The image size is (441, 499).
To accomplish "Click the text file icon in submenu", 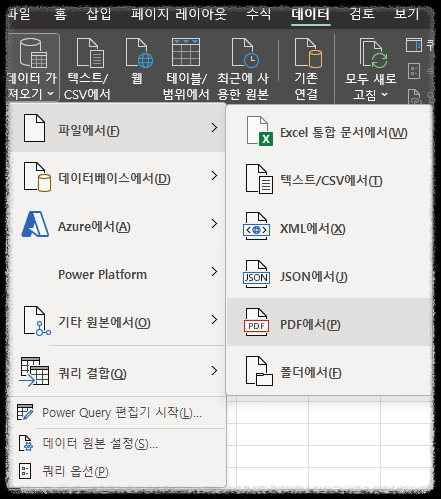I will point(259,179).
